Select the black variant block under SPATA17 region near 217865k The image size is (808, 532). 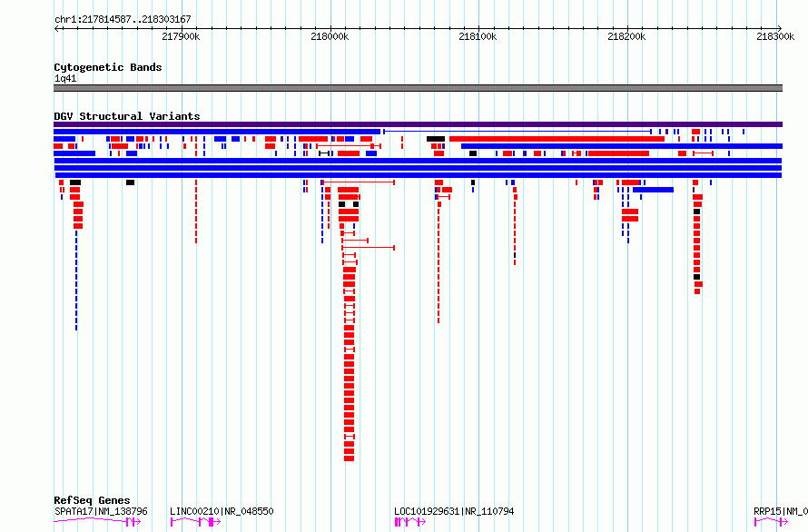point(131,182)
